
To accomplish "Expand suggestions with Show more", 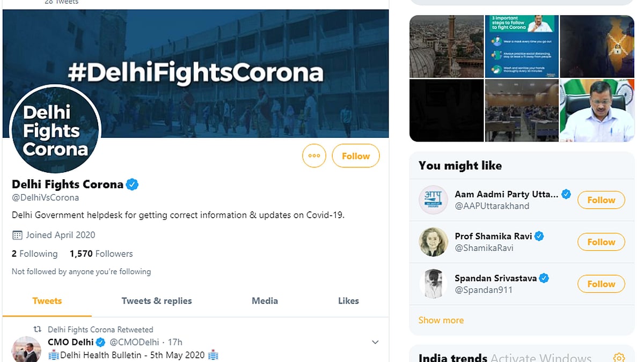I will pos(441,320).
